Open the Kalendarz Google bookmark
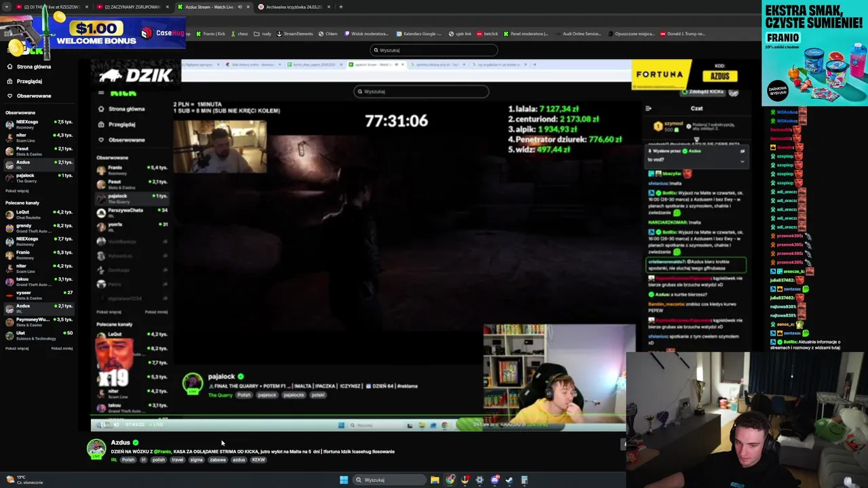Image resolution: width=868 pixels, height=488 pixels. pos(419,34)
